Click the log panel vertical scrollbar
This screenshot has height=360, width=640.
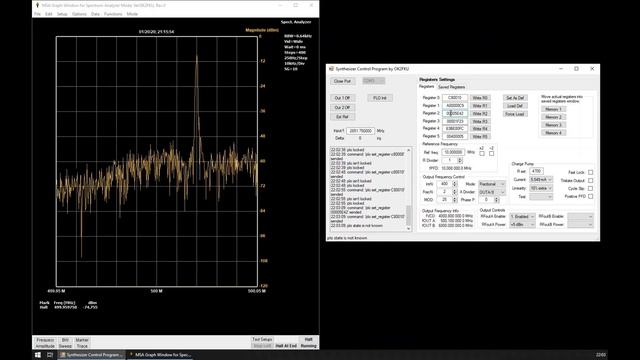tap(409, 189)
